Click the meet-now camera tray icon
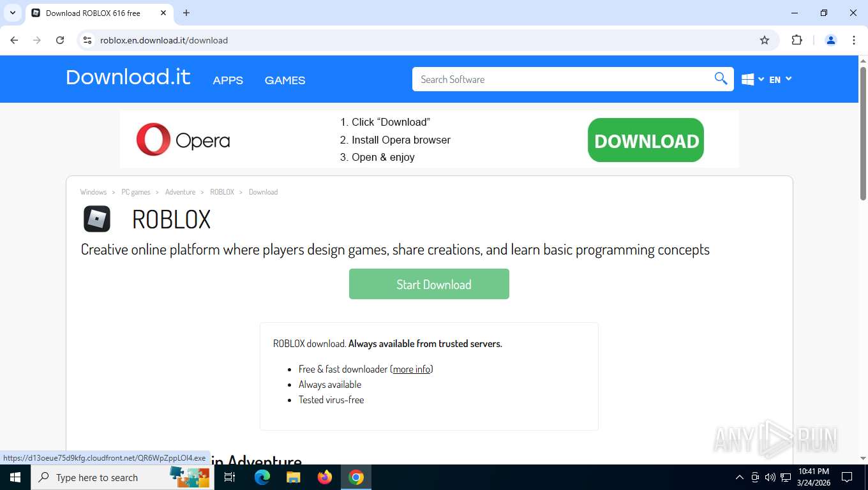The width and height of the screenshot is (868, 490). pos(755,477)
